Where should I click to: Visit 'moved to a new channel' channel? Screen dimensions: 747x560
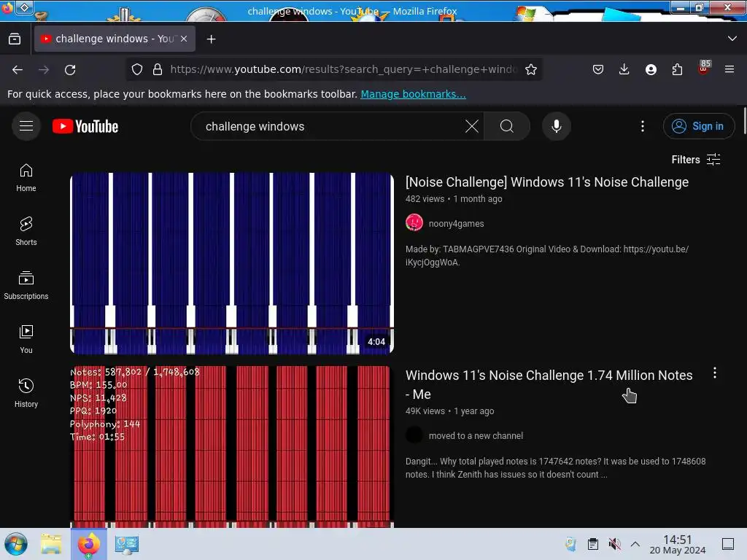pyautogui.click(x=476, y=436)
